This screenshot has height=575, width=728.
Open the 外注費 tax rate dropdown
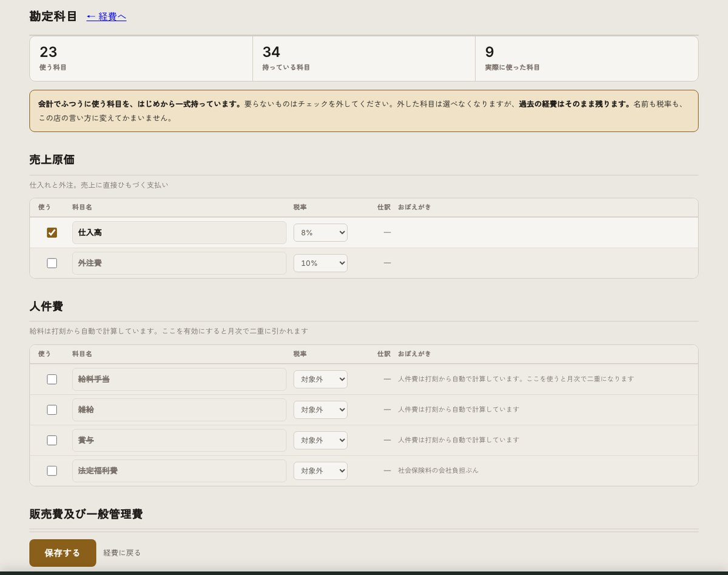click(x=320, y=263)
